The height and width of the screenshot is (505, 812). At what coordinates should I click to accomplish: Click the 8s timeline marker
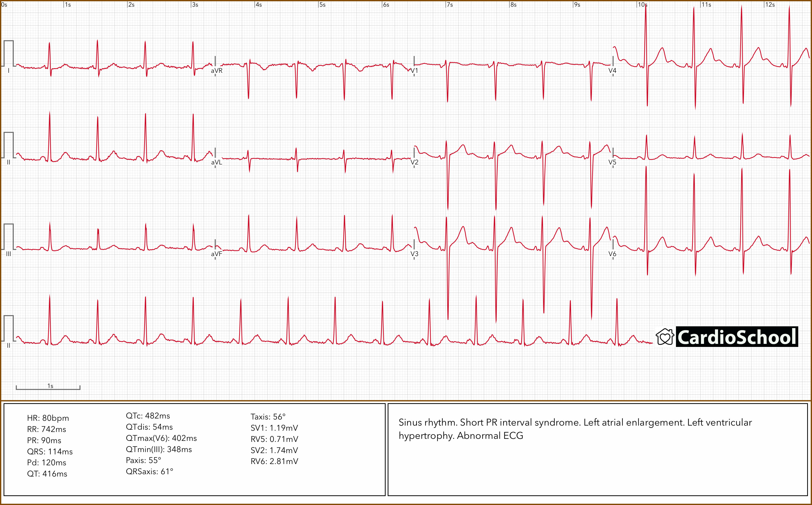click(x=513, y=5)
